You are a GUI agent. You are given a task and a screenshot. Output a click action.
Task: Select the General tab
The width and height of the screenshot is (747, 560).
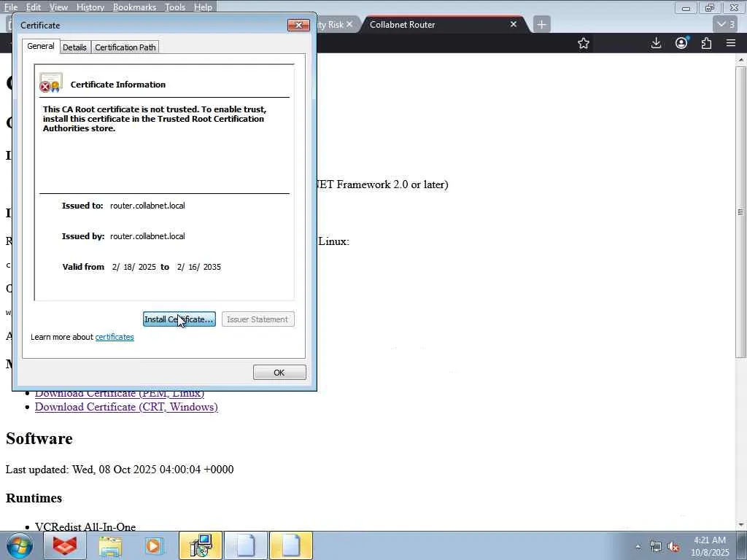coord(41,46)
